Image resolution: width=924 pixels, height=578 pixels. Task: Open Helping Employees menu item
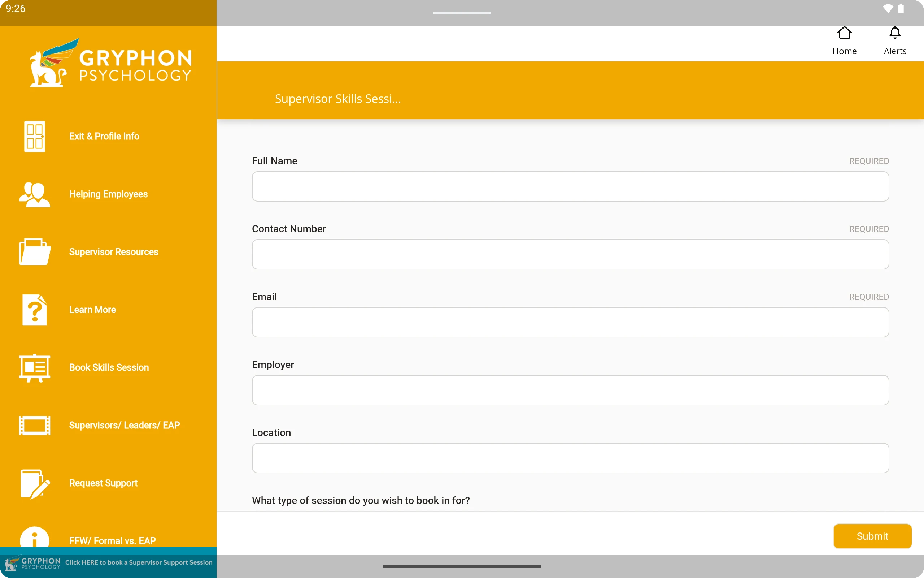coord(108,194)
